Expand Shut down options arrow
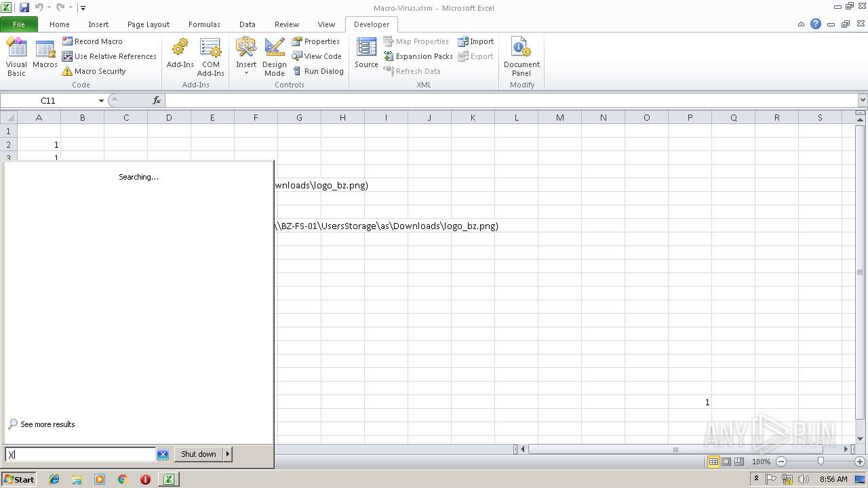Viewport: 868px width, 488px height. click(x=228, y=454)
